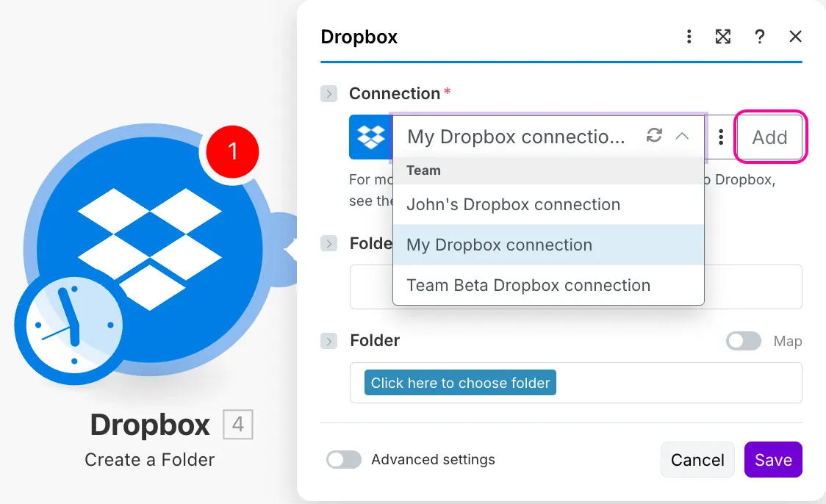
Task: Open the three-dot menu next to Add
Action: [721, 137]
